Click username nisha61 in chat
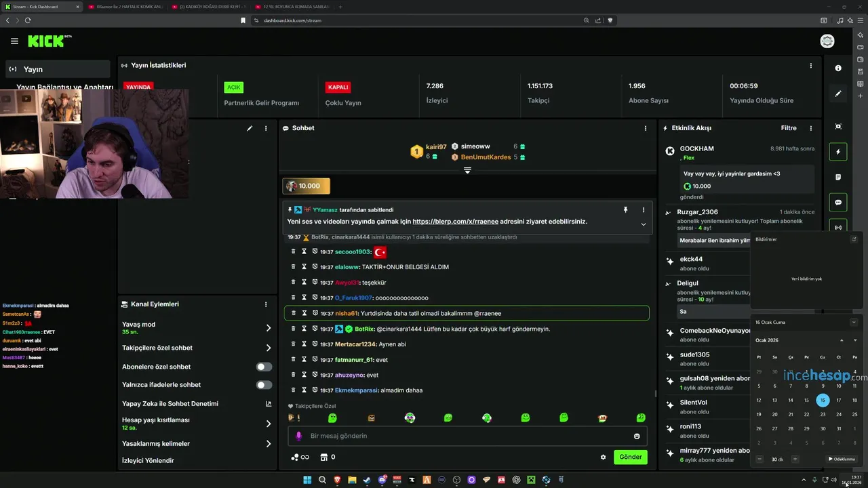The height and width of the screenshot is (488, 868). pos(346,313)
